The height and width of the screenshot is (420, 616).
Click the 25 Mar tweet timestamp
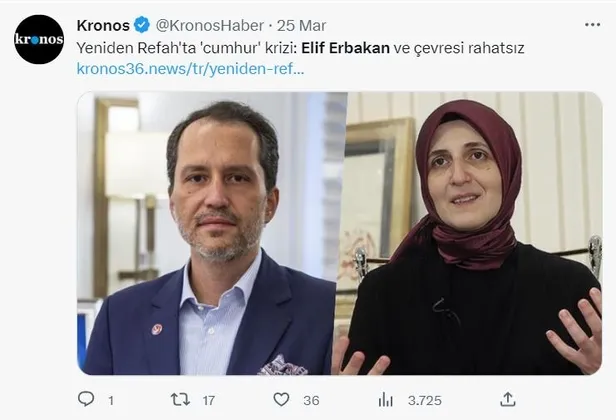point(302,26)
